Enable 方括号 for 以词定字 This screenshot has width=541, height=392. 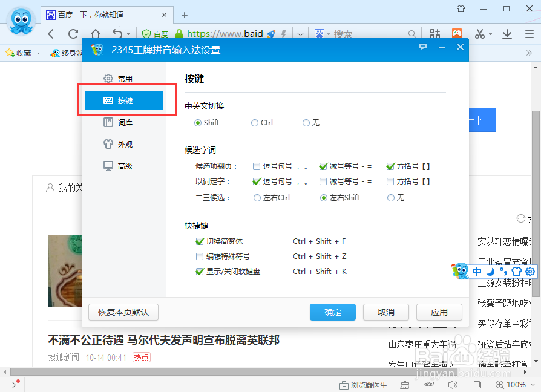point(390,181)
